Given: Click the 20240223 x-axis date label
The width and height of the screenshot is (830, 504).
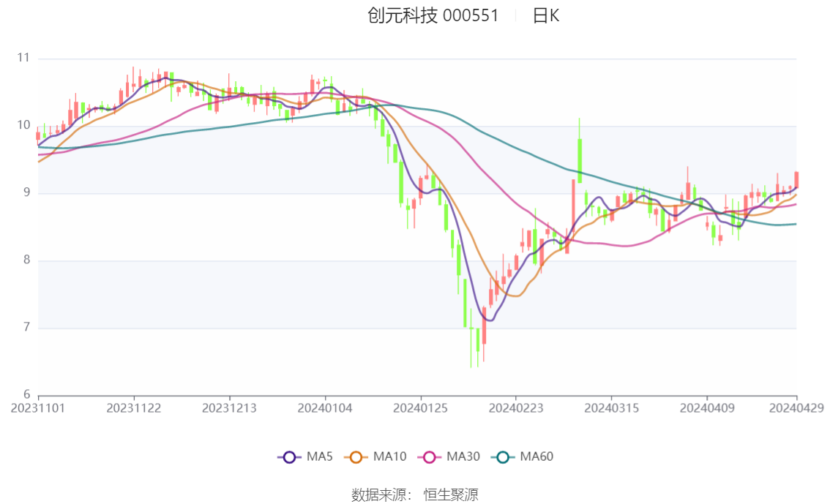Looking at the screenshot, I should [515, 407].
